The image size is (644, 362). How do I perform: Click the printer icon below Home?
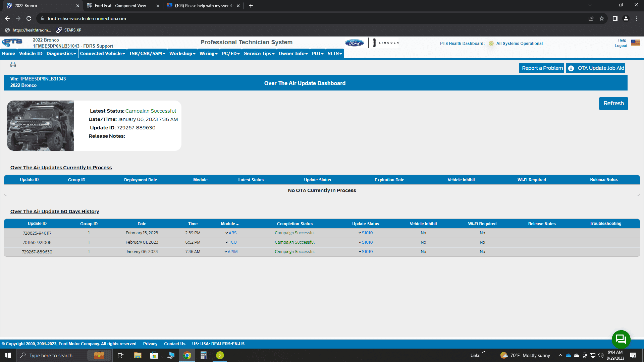tap(13, 64)
